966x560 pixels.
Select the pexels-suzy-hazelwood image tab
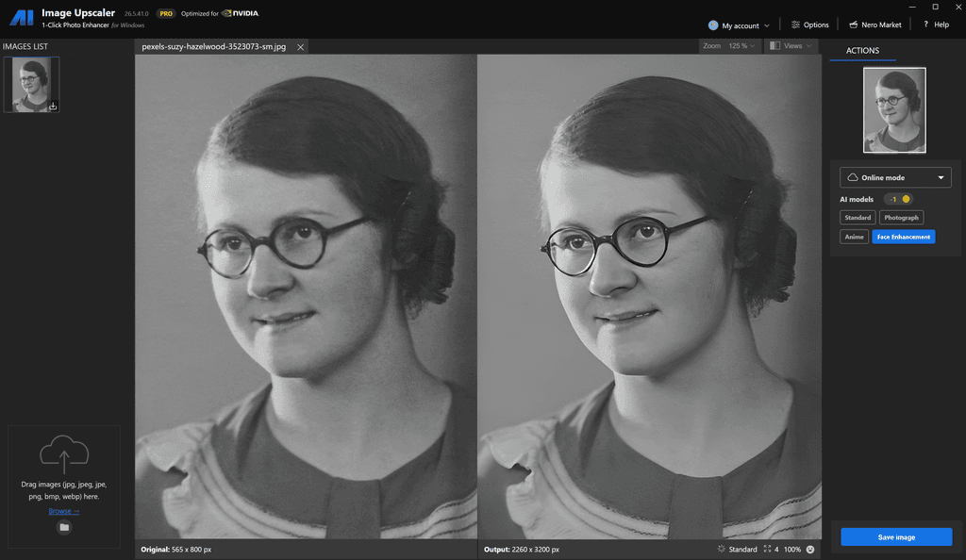point(215,45)
